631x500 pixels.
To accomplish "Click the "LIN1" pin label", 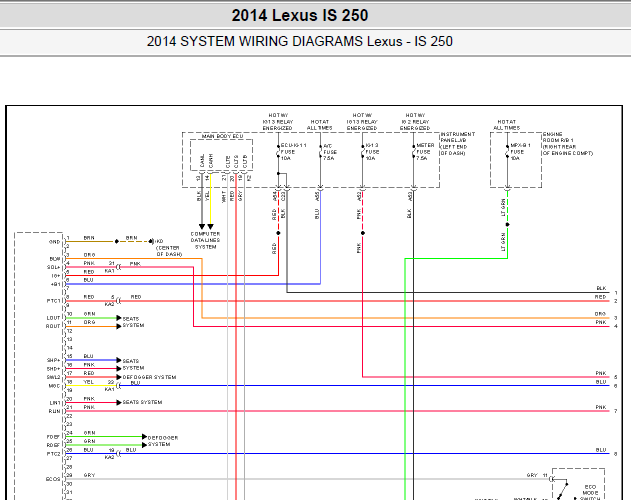I will click(x=55, y=403).
